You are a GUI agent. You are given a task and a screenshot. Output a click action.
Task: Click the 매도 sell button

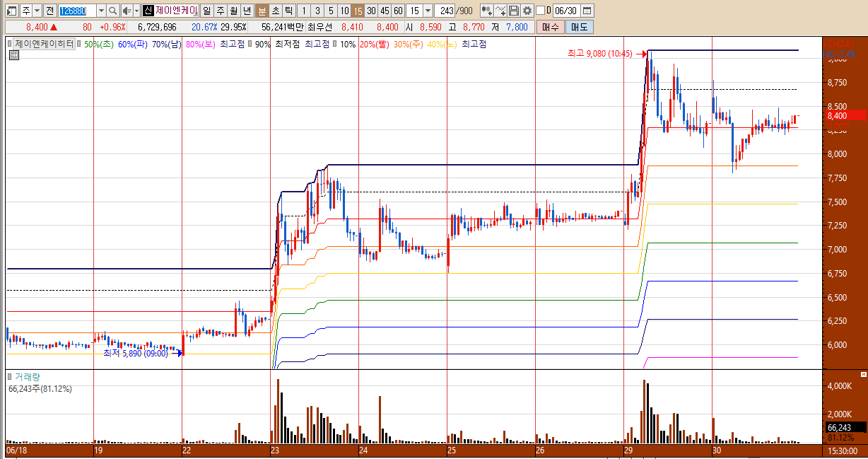tap(579, 27)
